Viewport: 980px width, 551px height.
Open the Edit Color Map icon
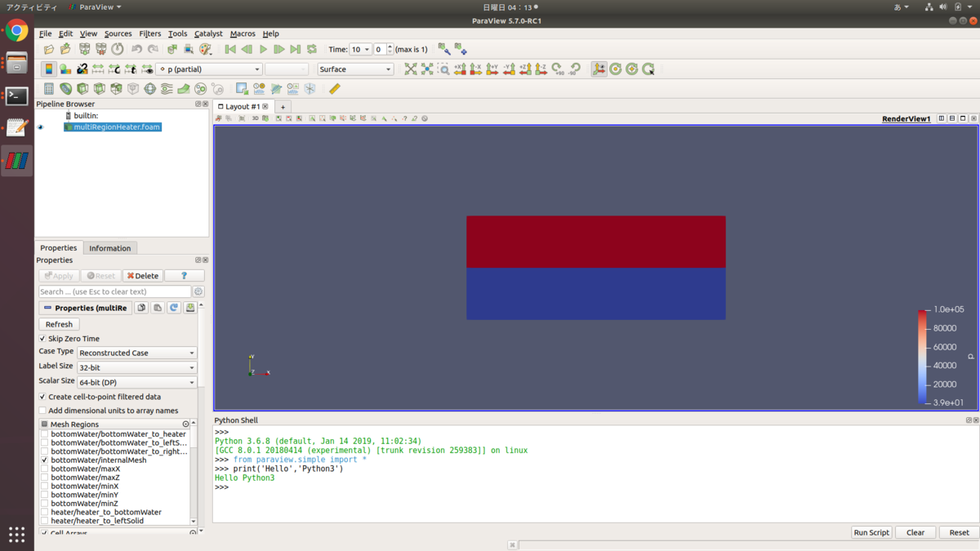point(65,69)
